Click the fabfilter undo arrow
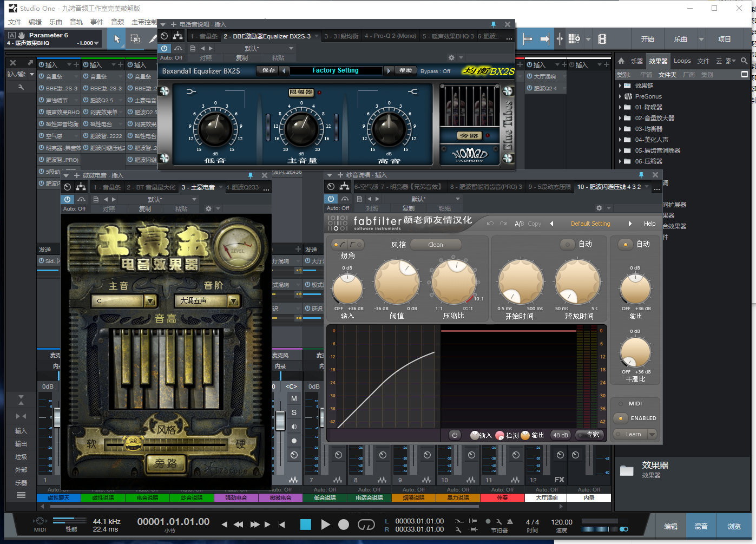This screenshot has height=544, width=756. 490,224
